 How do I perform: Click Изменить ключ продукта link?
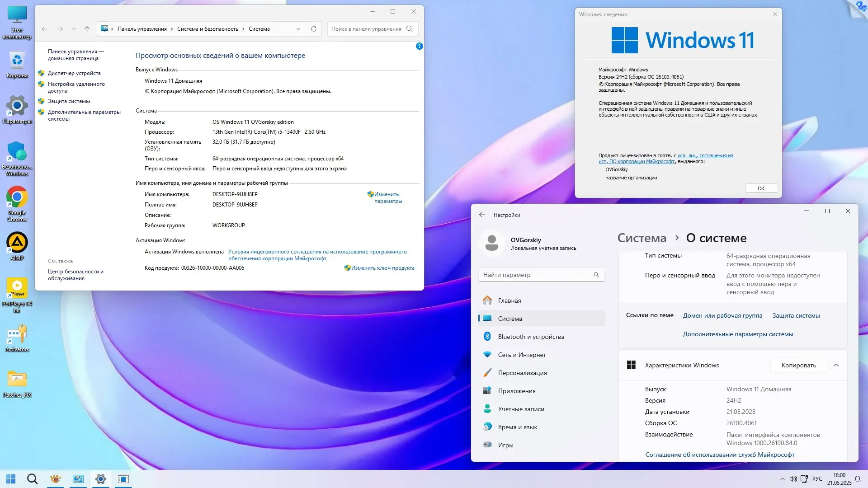click(382, 268)
